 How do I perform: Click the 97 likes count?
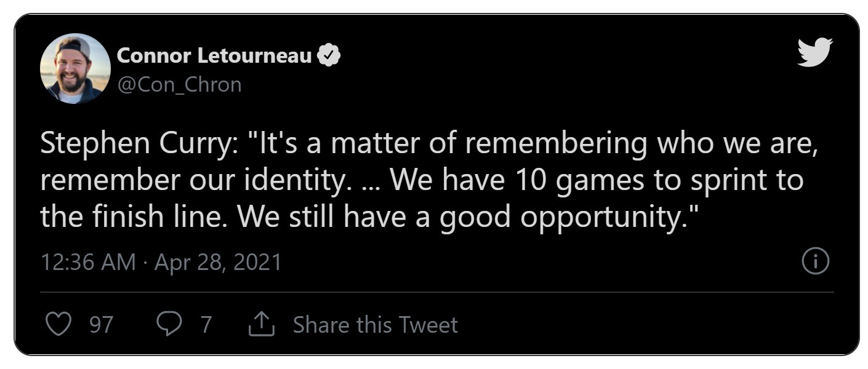tap(102, 325)
